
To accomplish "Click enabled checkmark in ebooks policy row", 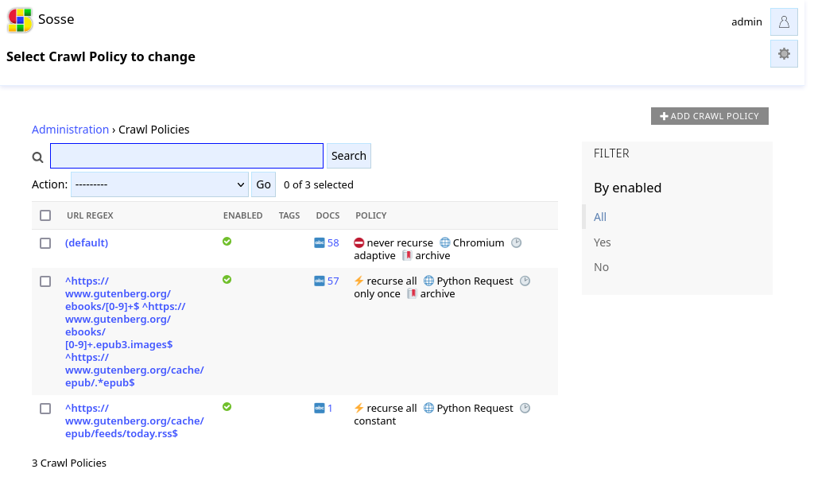I will (x=227, y=280).
